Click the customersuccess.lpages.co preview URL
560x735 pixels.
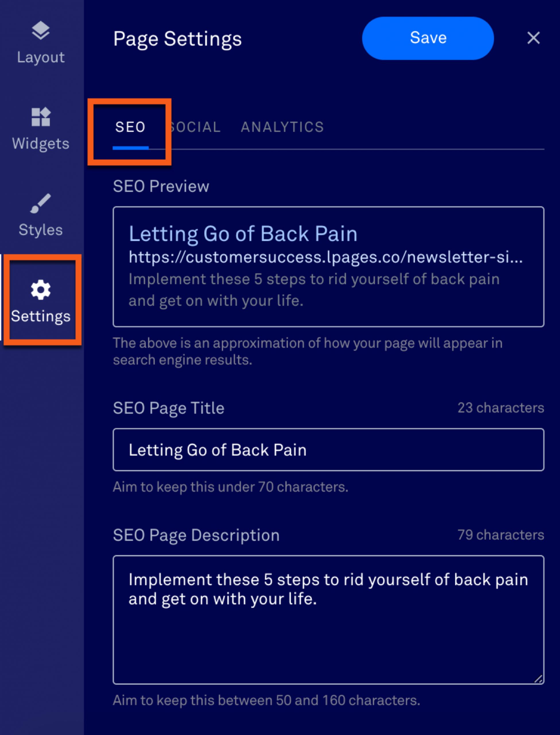[326, 257]
